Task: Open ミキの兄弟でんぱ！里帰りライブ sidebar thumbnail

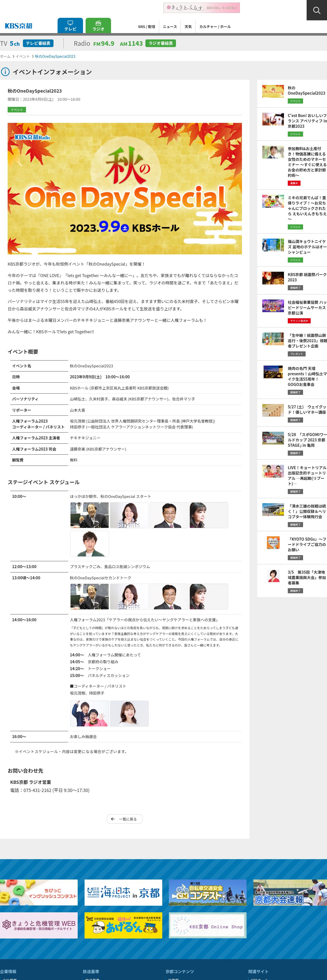Action: coord(273,201)
